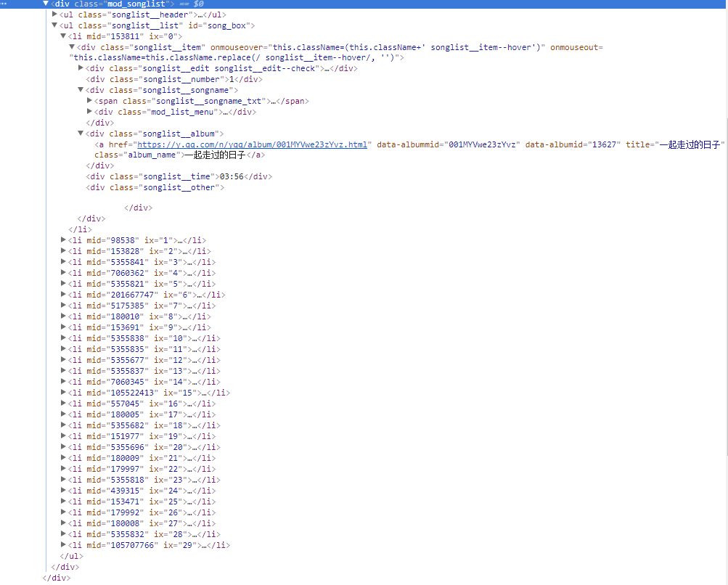This screenshot has height=585, width=728.
Task: Expand li with mid="153691"
Action: 63,327
